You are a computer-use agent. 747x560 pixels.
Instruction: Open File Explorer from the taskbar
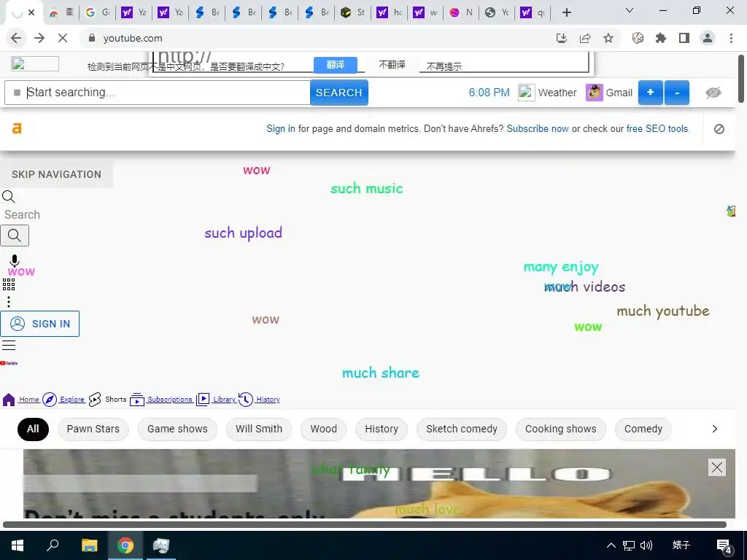click(89, 545)
